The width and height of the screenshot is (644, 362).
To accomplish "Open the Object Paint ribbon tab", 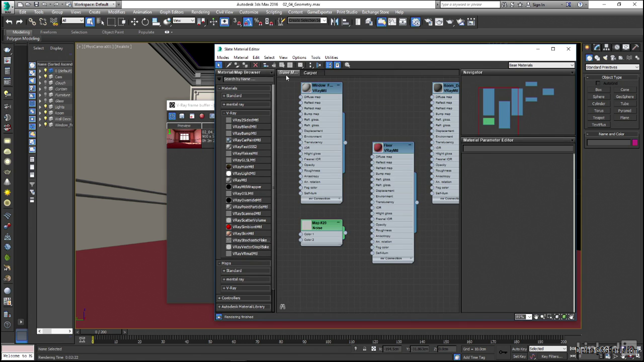I will pyautogui.click(x=113, y=32).
